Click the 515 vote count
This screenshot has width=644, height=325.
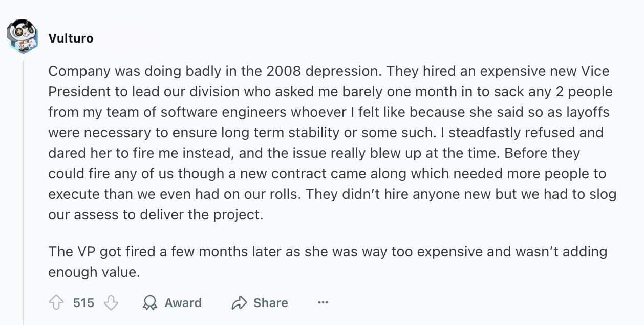83,302
